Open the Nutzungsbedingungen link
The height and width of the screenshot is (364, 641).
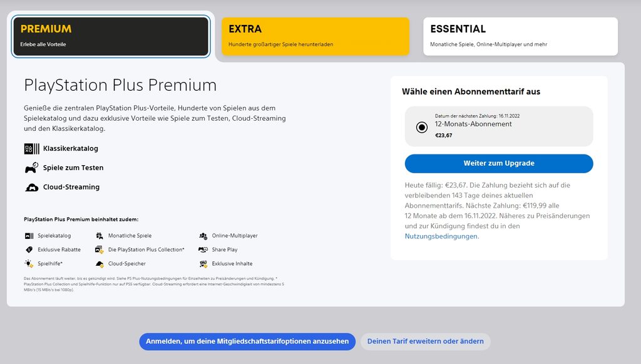click(441, 236)
